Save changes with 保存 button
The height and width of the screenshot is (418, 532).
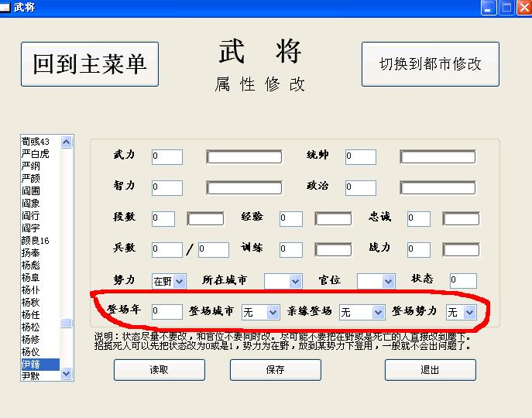[x=276, y=370]
